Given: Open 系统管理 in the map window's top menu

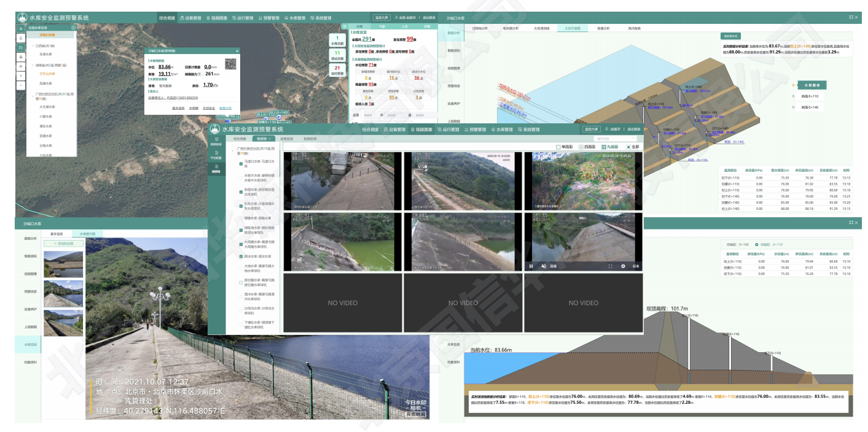Looking at the screenshot, I should pos(320,18).
